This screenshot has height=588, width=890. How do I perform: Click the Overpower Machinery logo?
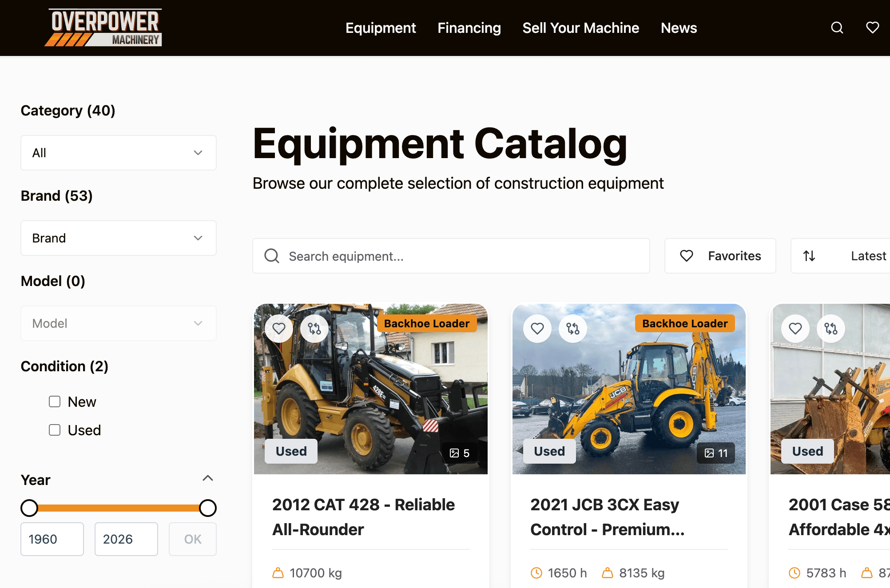(103, 28)
